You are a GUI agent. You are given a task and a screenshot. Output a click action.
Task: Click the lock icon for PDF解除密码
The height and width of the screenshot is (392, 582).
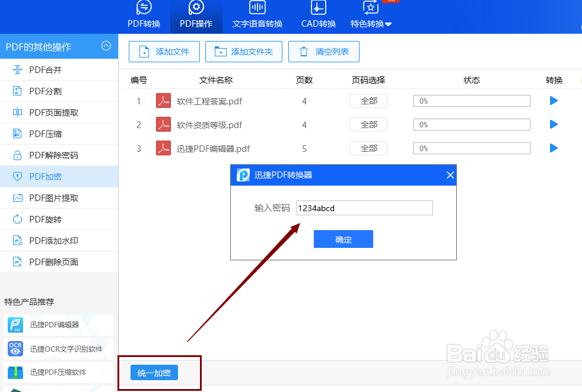[17, 155]
